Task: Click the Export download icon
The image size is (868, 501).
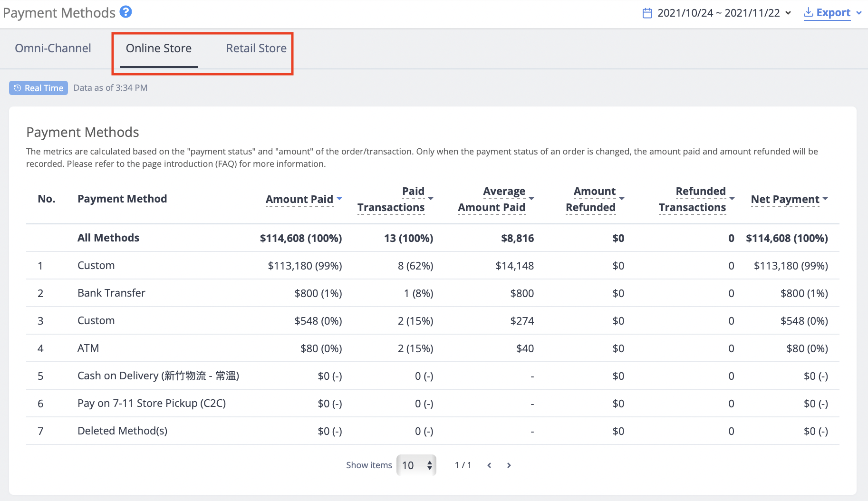Action: tap(808, 12)
